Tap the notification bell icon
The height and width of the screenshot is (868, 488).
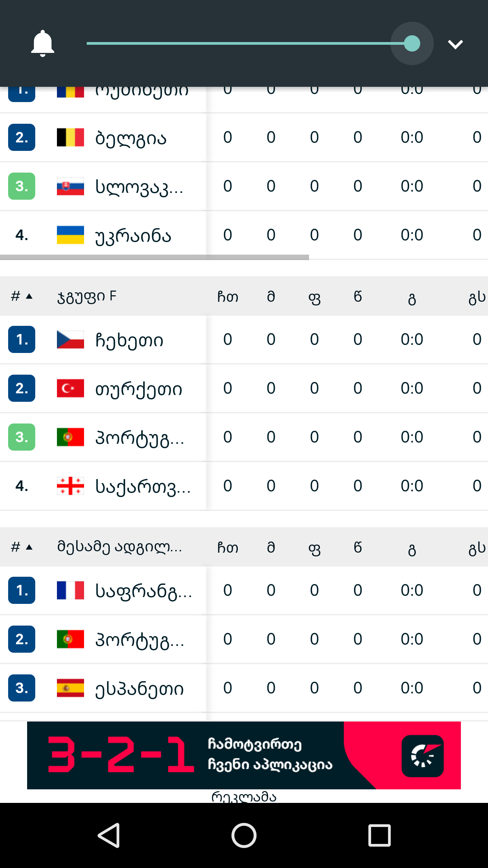[42, 43]
